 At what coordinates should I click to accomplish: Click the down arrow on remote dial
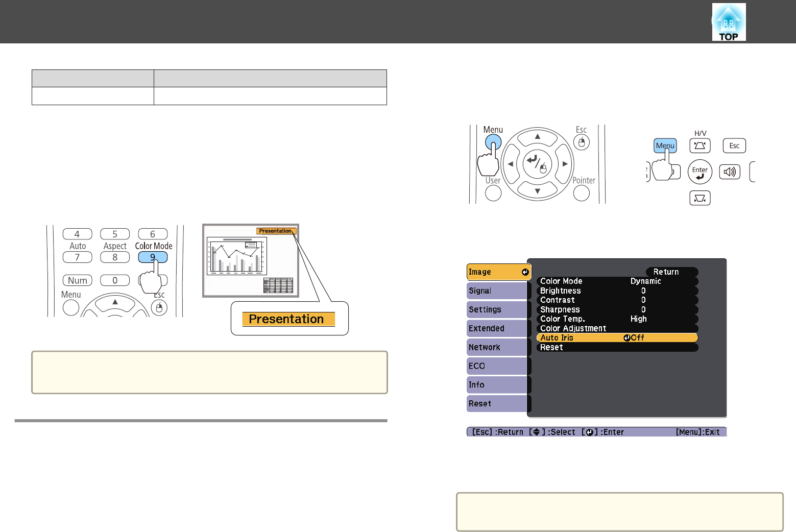[x=538, y=191]
